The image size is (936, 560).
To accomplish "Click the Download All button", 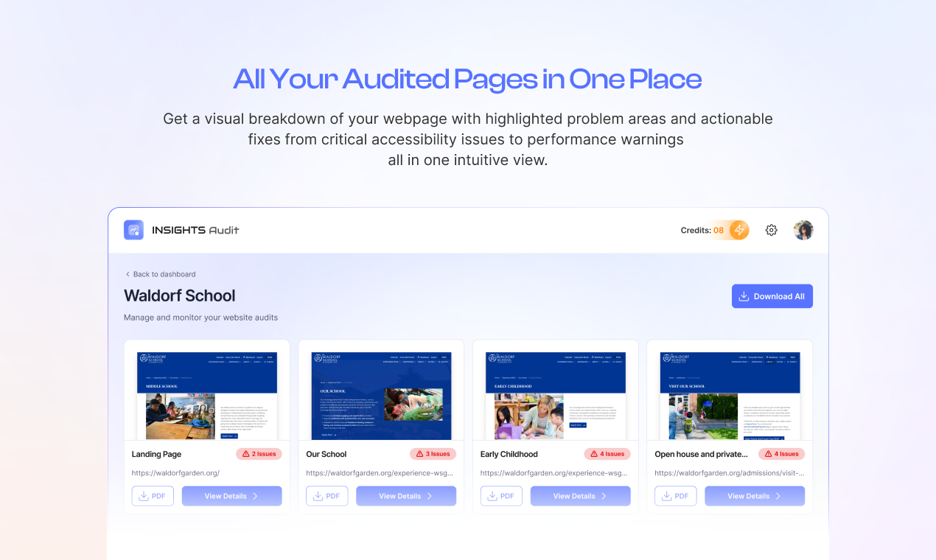I will [x=772, y=295].
